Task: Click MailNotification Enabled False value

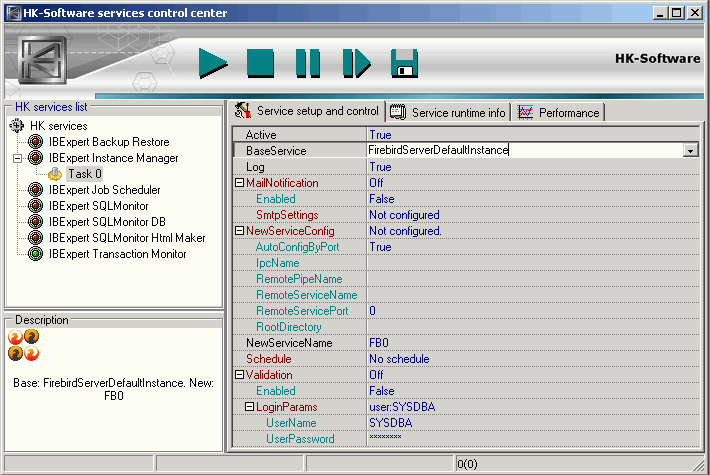Action: [382, 199]
